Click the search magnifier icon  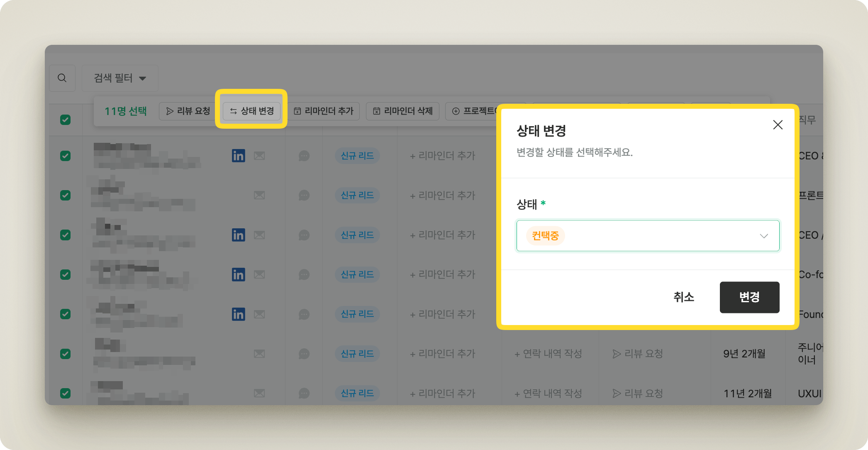coord(62,78)
